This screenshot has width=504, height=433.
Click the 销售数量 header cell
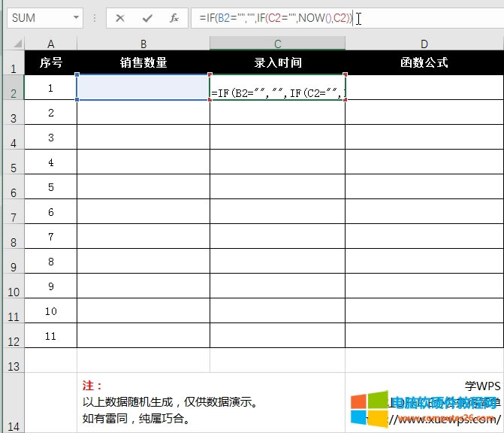pos(143,63)
